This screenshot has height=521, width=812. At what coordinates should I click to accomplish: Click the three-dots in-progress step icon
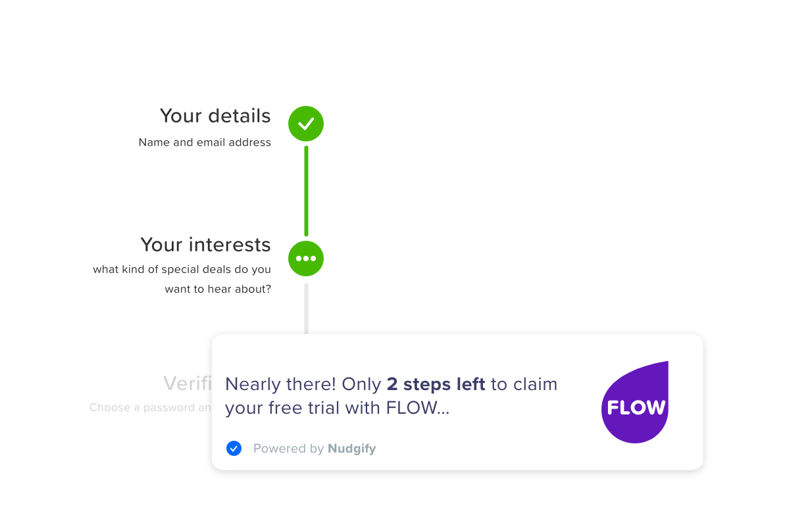click(x=306, y=259)
